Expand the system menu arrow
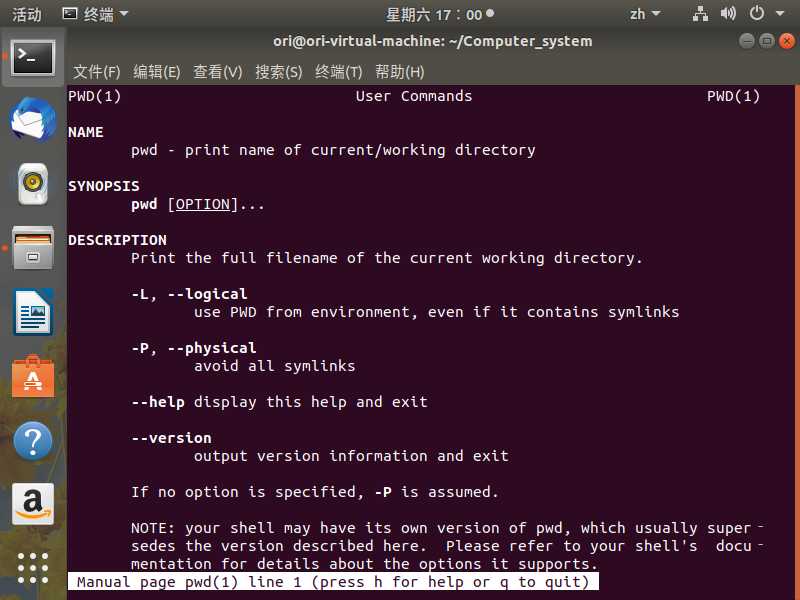The width and height of the screenshot is (800, 600). click(x=780, y=14)
